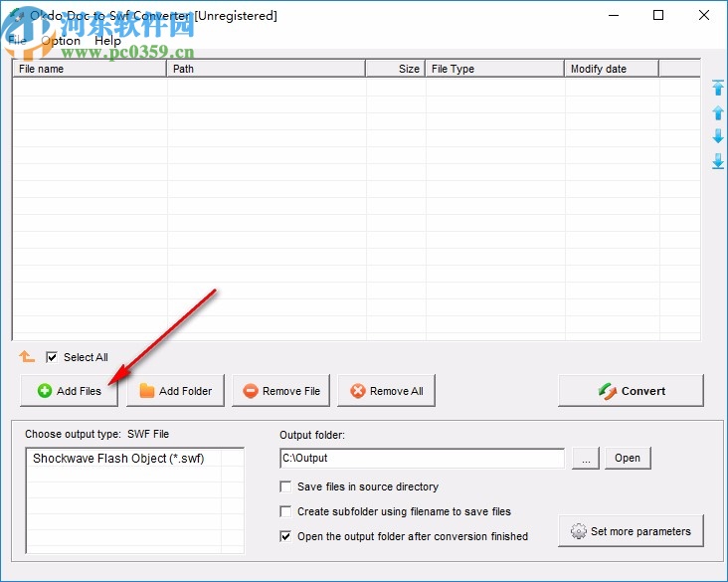728x582 pixels.
Task: Close the converter window
Action: (703, 15)
